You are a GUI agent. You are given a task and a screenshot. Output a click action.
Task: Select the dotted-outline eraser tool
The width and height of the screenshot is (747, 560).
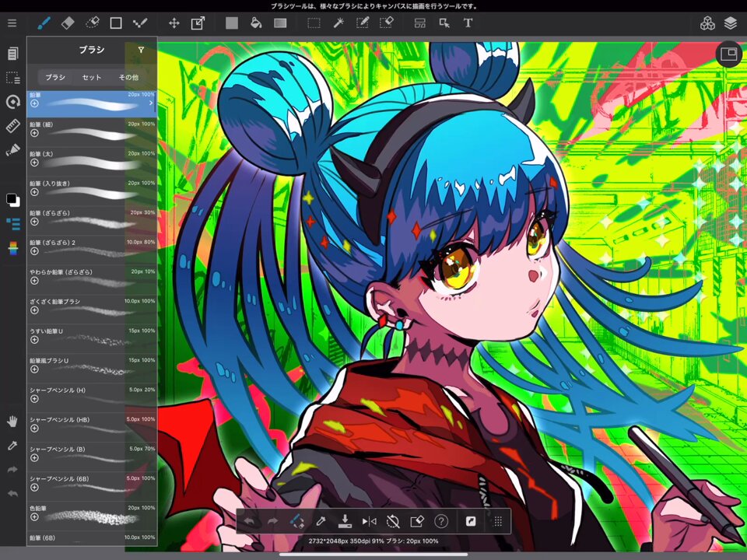coord(92,23)
